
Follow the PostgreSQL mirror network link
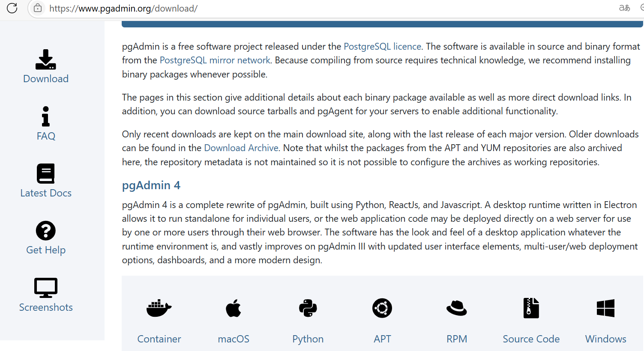pyautogui.click(x=215, y=60)
